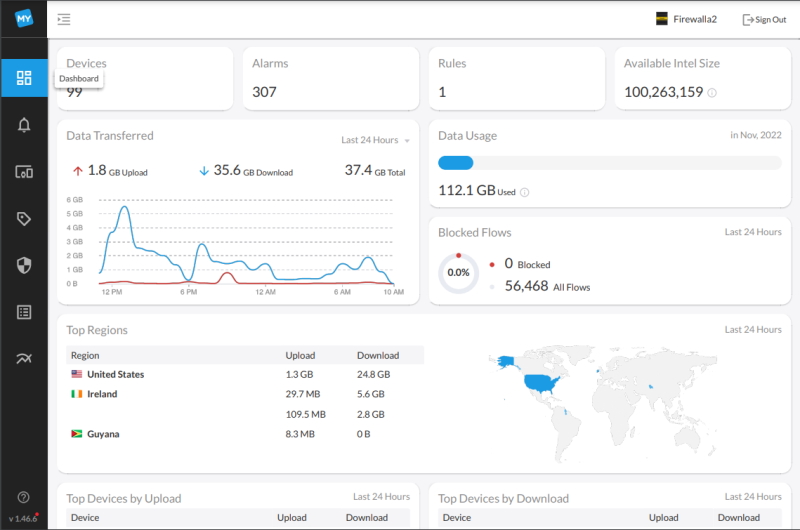Open the trend chart sidebar icon
The height and width of the screenshot is (530, 800).
click(x=24, y=359)
